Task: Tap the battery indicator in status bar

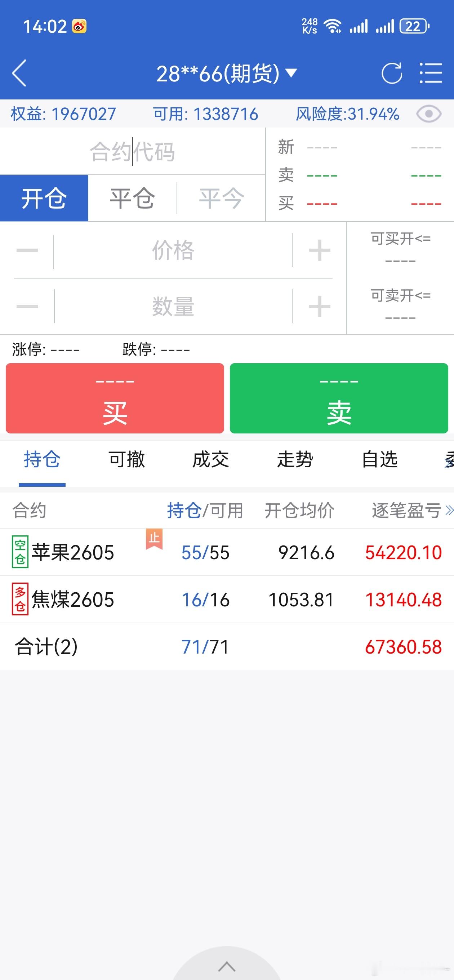Action: tap(414, 26)
